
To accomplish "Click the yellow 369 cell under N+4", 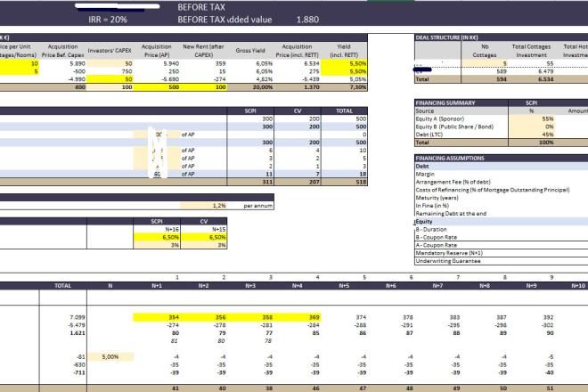I will click(x=297, y=317).
